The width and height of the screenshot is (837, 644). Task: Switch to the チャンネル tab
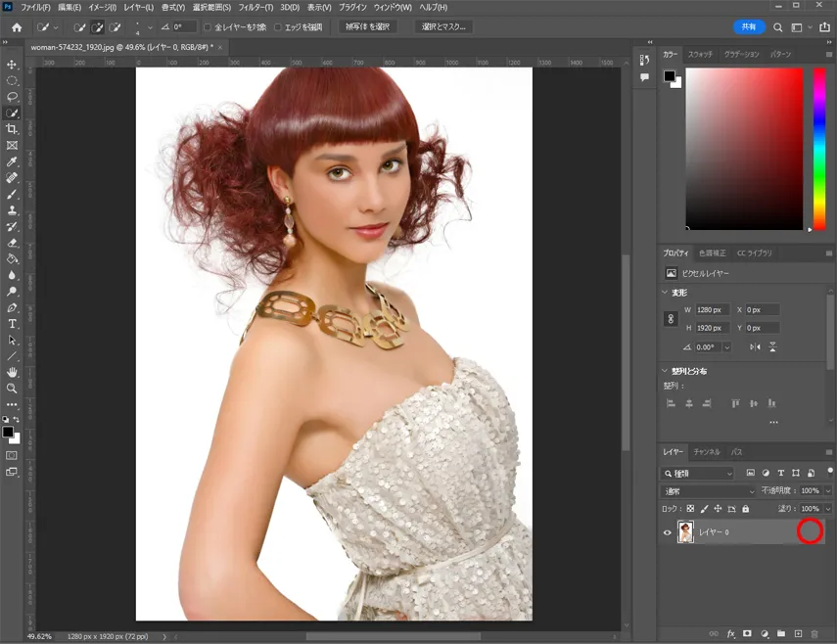[x=706, y=452]
